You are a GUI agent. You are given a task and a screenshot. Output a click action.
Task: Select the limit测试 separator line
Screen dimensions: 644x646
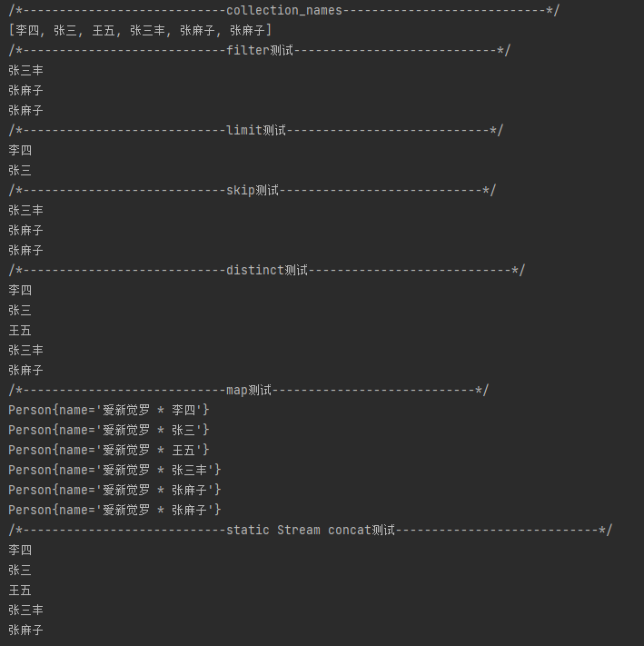(x=255, y=131)
